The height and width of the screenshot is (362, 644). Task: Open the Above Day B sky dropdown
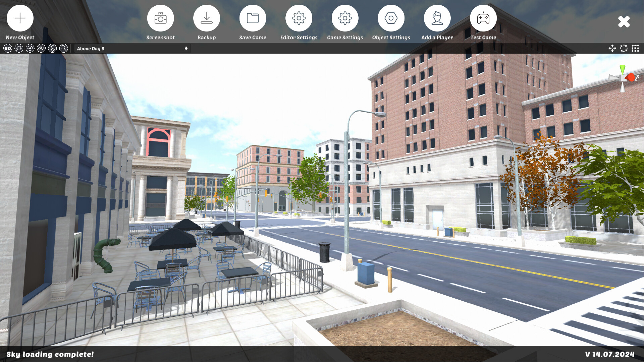tap(131, 49)
